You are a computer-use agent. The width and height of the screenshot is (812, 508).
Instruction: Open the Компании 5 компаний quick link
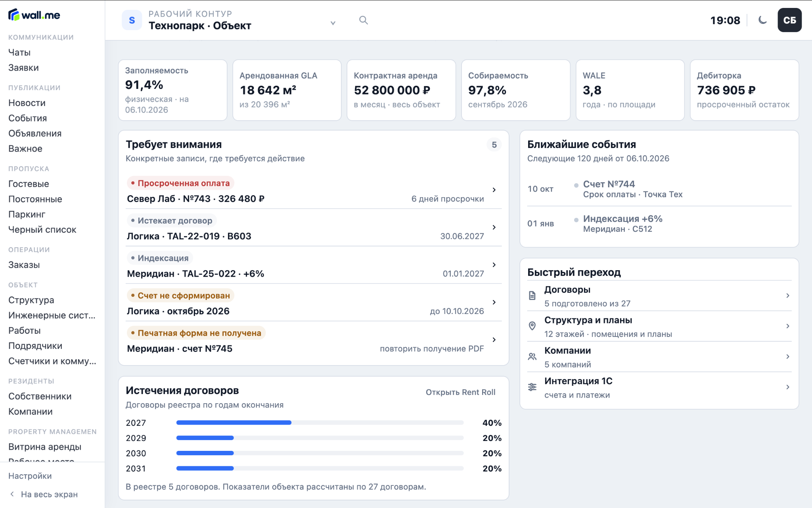pyautogui.click(x=659, y=357)
